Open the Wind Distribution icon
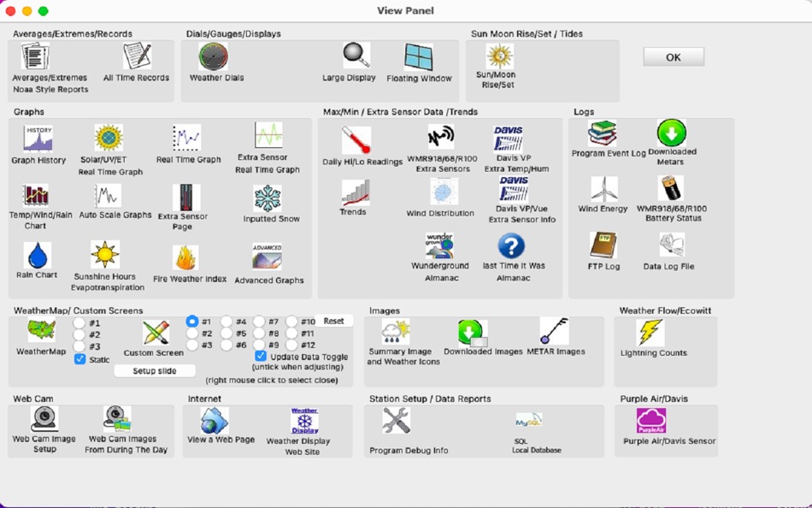The height and width of the screenshot is (508, 812). pos(444,192)
